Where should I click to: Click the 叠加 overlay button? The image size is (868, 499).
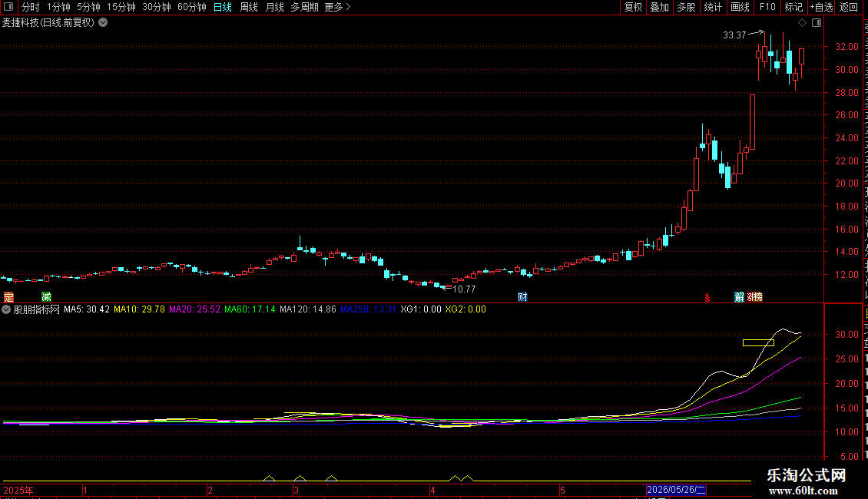pos(659,7)
